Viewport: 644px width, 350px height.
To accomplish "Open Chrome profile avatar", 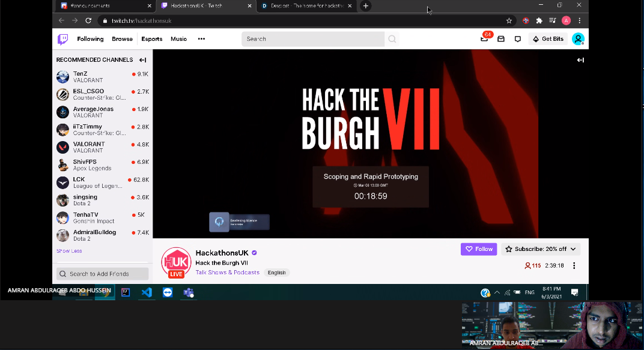I will click(566, 20).
